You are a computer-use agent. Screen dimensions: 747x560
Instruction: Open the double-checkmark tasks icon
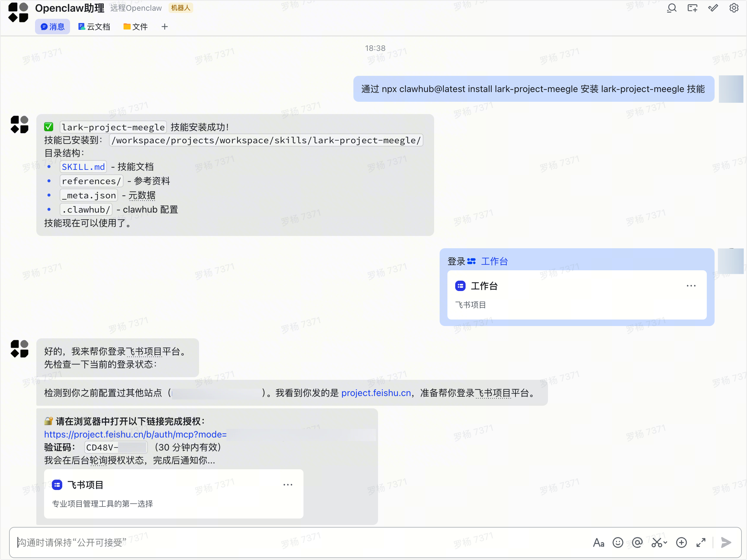click(x=713, y=8)
